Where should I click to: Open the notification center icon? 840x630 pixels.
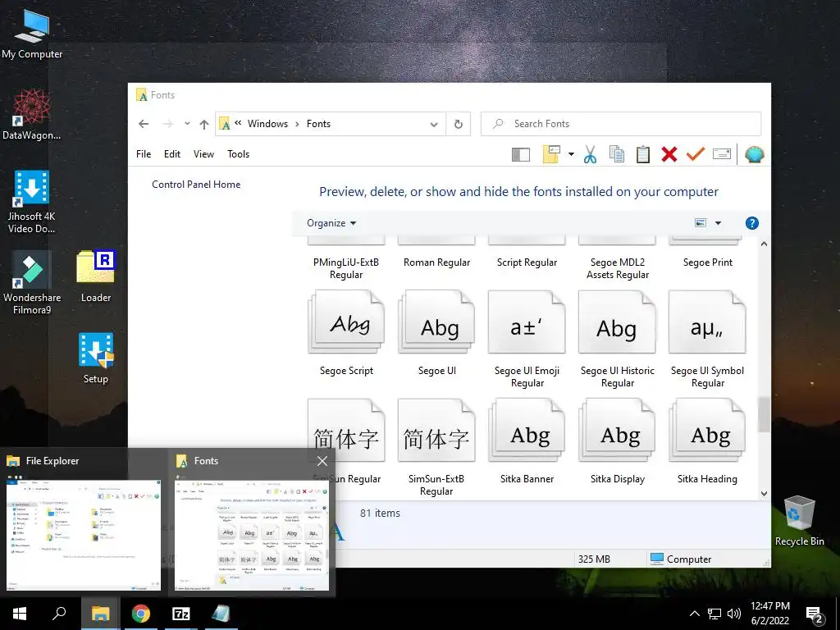pyautogui.click(x=815, y=614)
